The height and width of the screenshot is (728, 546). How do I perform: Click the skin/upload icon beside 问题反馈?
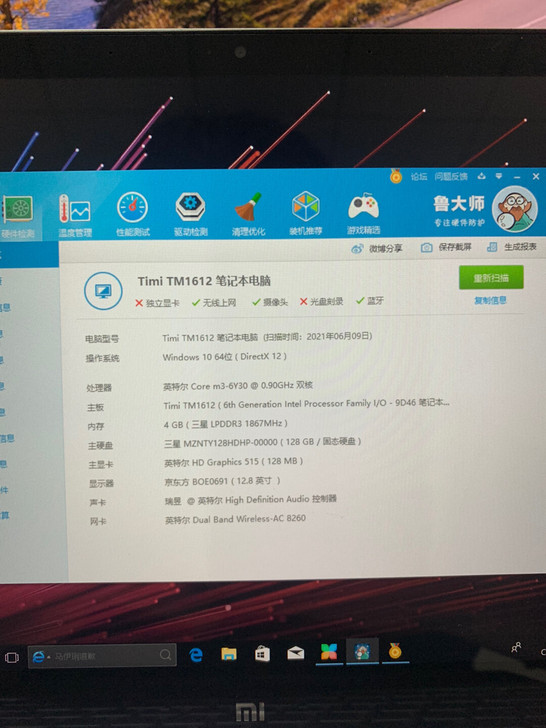tap(481, 176)
